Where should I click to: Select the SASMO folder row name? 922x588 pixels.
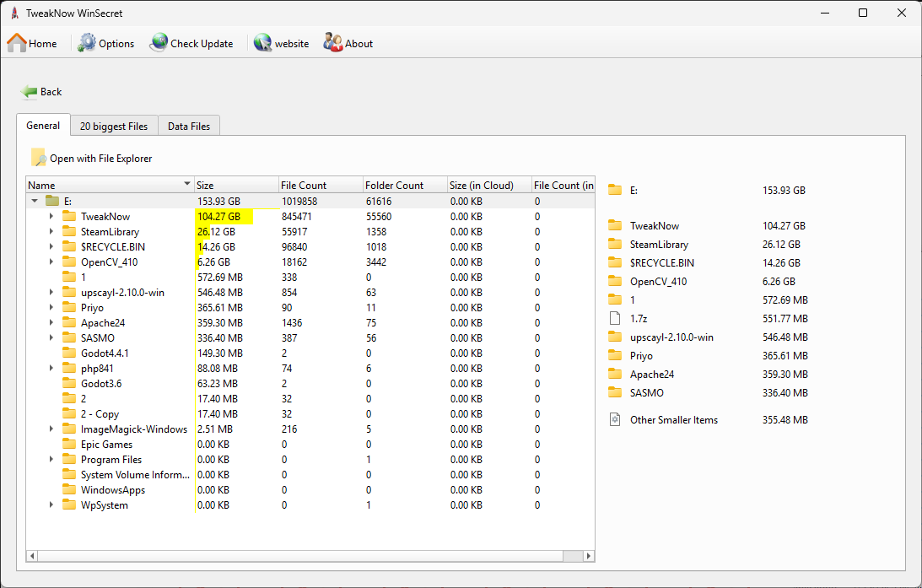pyautogui.click(x=98, y=338)
